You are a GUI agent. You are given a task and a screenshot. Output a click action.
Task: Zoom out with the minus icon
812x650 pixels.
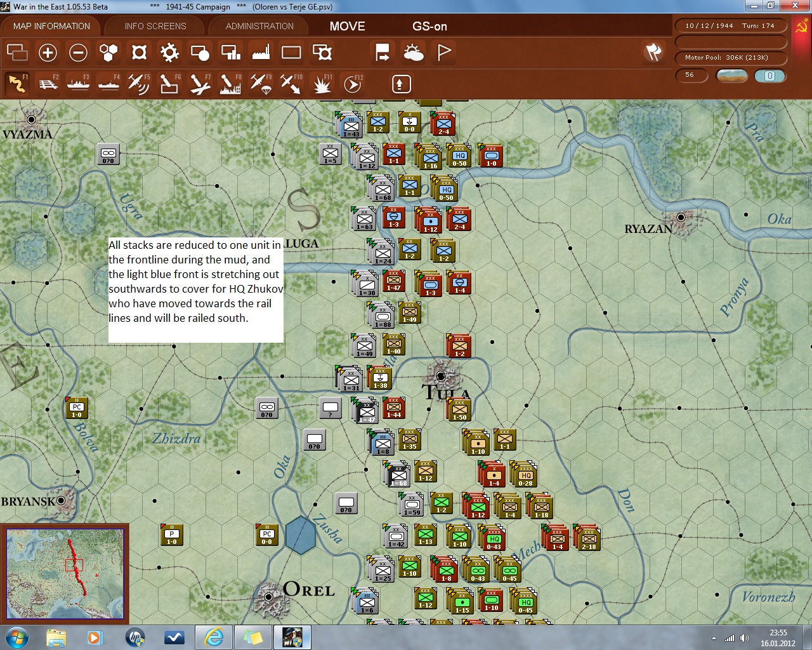click(78, 52)
